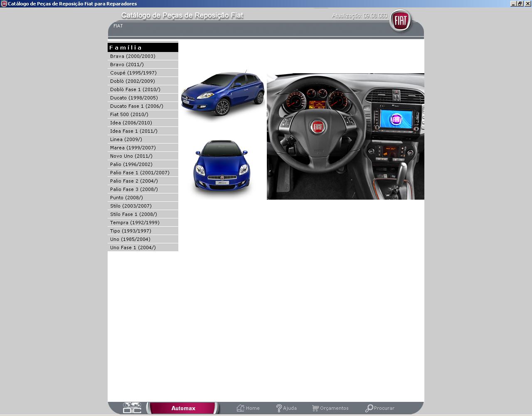Select Doblò (2002/2009) family
This screenshot has height=416, width=532.
click(x=143, y=81)
